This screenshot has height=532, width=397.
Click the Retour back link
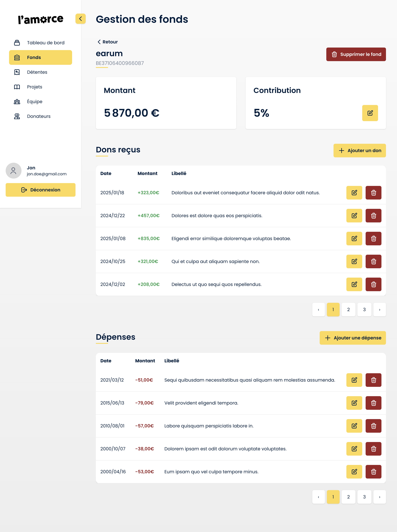click(x=107, y=42)
